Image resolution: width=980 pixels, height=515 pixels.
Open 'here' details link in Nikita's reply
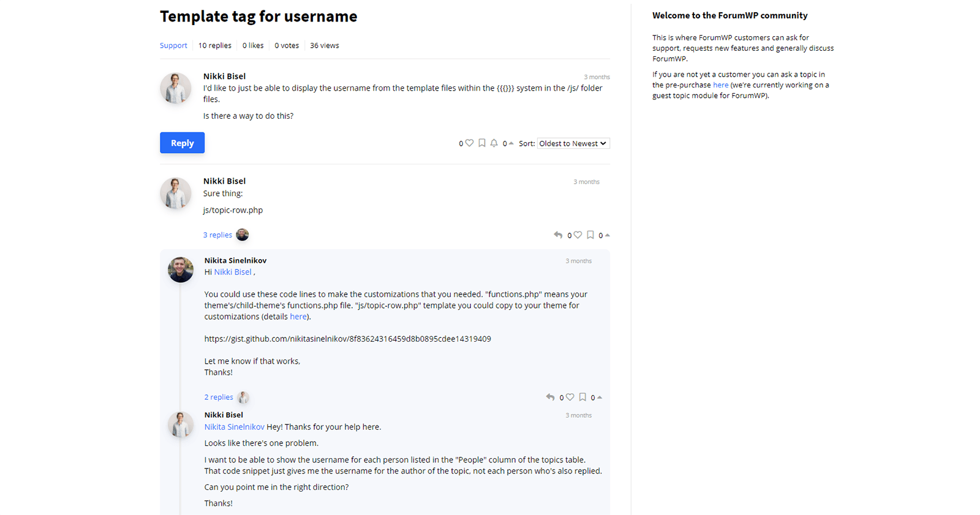[298, 317]
